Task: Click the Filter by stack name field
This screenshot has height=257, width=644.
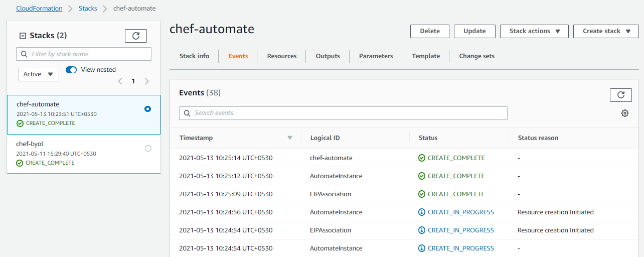Action: (x=84, y=54)
